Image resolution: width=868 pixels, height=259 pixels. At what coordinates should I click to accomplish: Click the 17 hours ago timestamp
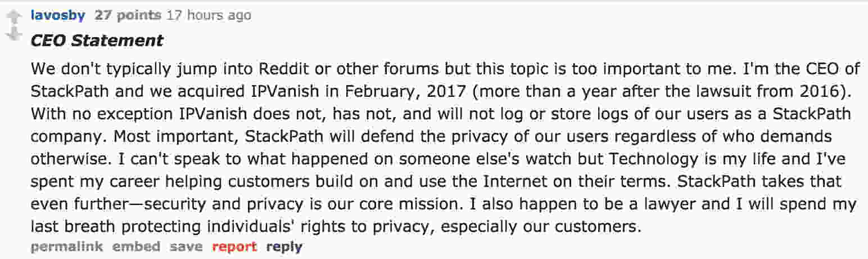pos(209,15)
